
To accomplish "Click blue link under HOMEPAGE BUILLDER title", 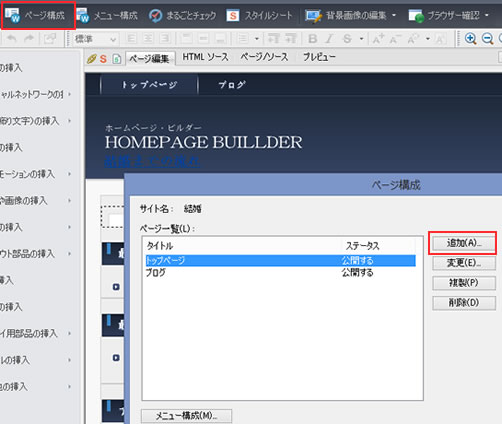I will pyautogui.click(x=152, y=161).
